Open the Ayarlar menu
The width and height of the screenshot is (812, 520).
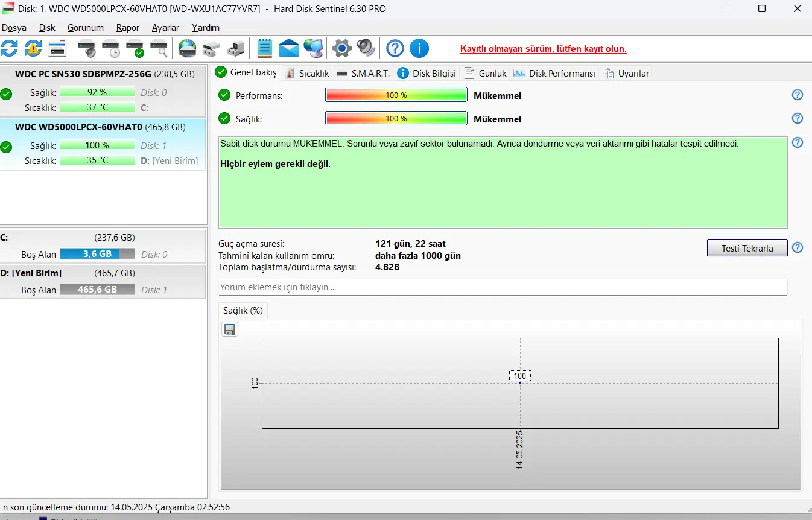tap(165, 28)
